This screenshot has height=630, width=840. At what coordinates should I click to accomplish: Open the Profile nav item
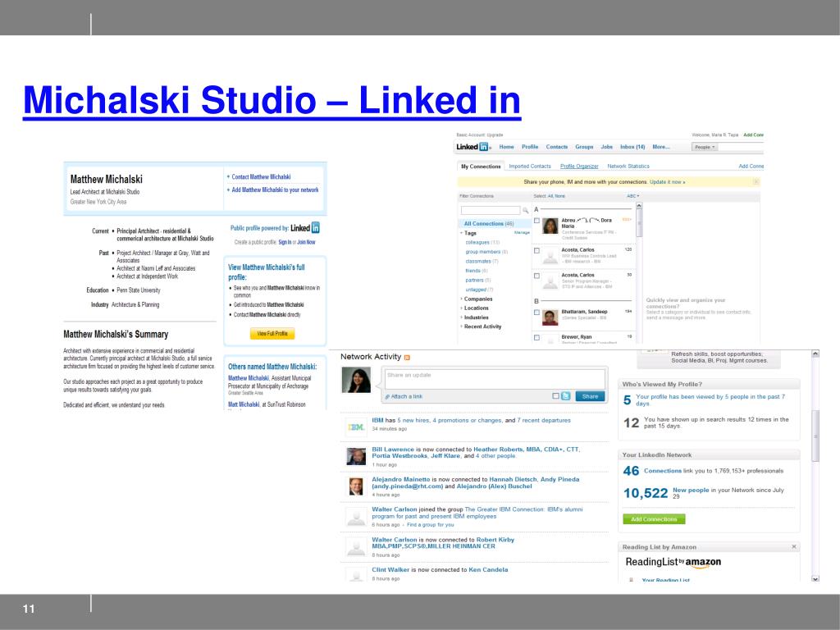coord(530,147)
